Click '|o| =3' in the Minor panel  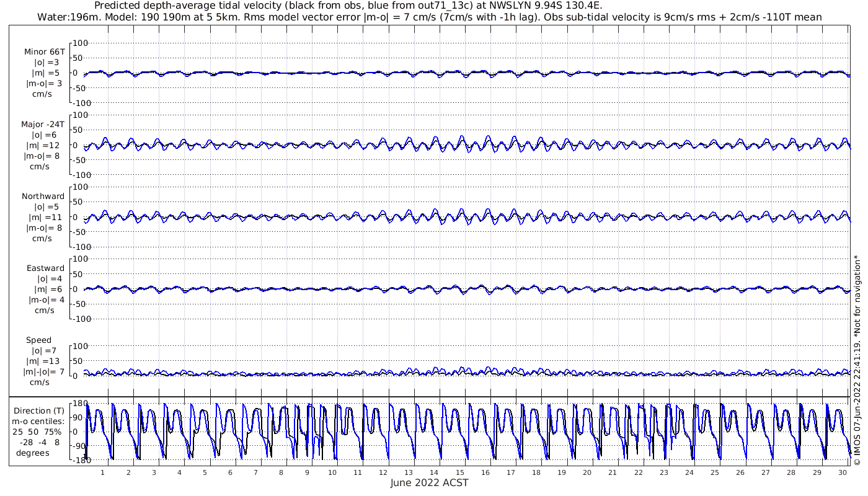[x=46, y=63]
